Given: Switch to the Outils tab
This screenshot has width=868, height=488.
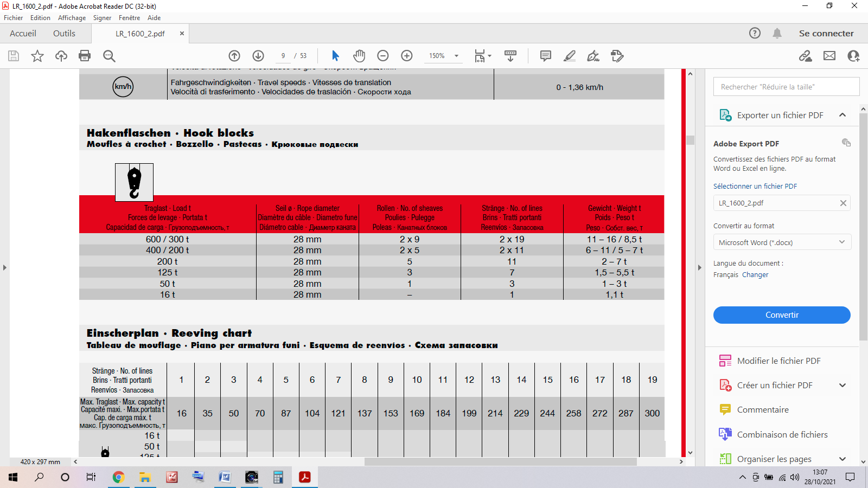Looking at the screenshot, I should [x=64, y=33].
